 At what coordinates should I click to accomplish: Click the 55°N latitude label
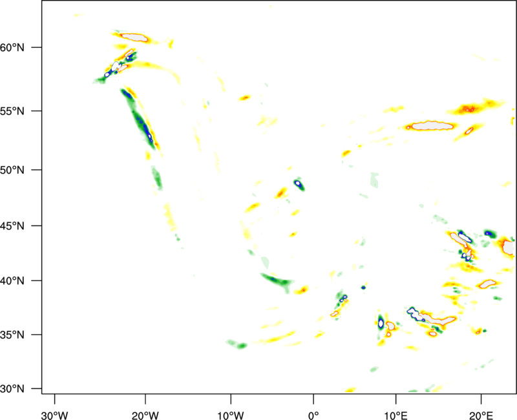(12, 110)
